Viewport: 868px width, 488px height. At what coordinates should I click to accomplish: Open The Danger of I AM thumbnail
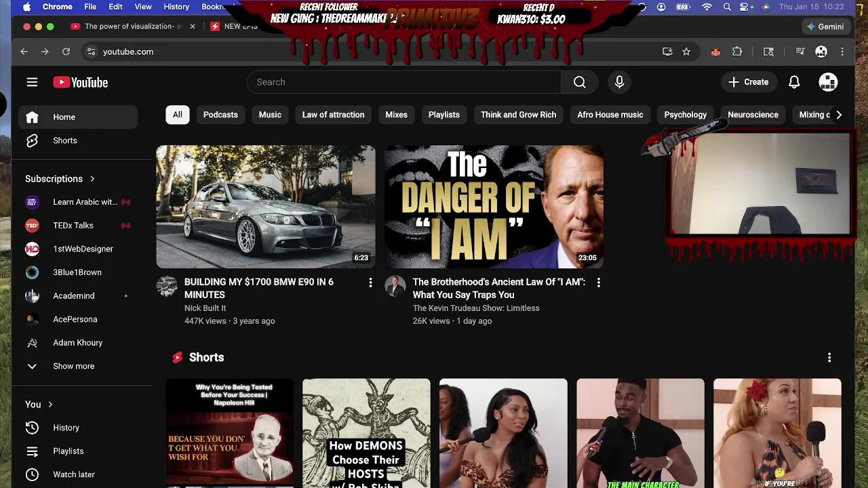[494, 207]
